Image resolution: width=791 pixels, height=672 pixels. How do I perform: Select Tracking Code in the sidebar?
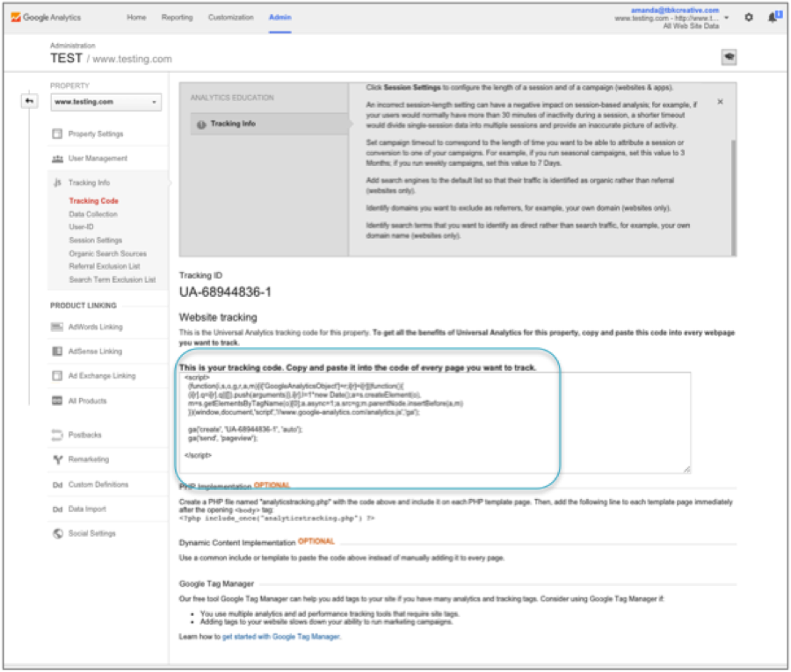[94, 200]
